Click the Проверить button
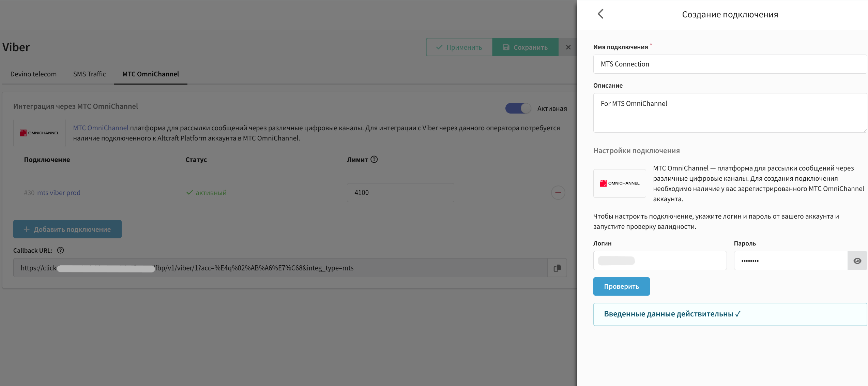This screenshot has height=386, width=868. tap(621, 286)
